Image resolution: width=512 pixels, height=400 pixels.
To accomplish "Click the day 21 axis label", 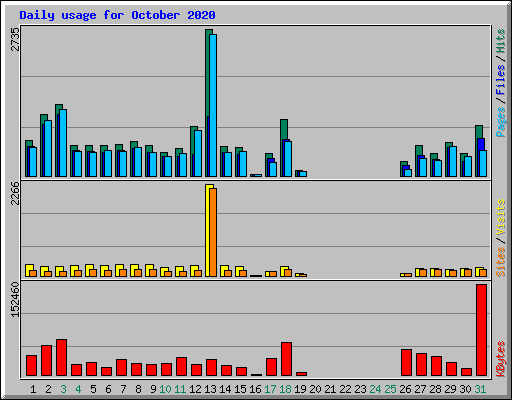I will 330,389.
